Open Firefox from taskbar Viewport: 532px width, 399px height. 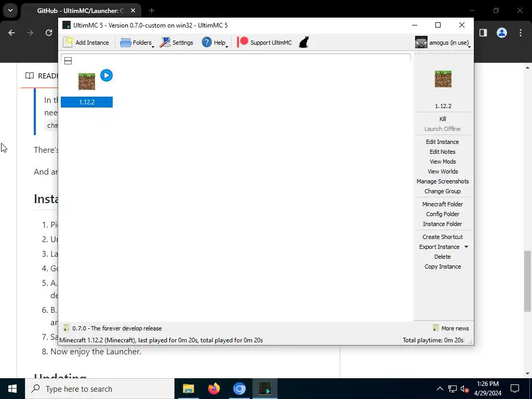tap(214, 389)
